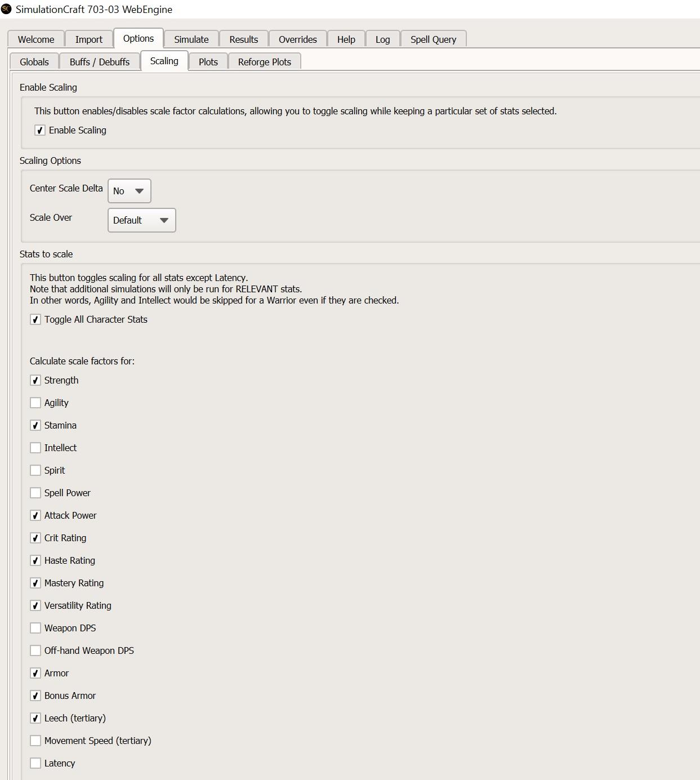Enable Spell Power scaling
The width and height of the screenshot is (700, 780).
click(x=35, y=493)
